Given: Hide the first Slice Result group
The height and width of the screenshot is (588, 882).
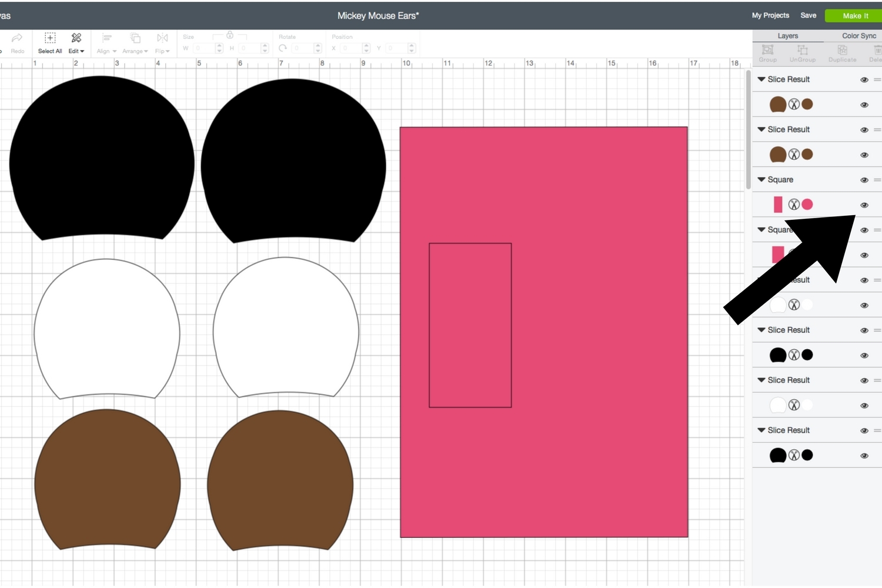Looking at the screenshot, I should coord(864,80).
